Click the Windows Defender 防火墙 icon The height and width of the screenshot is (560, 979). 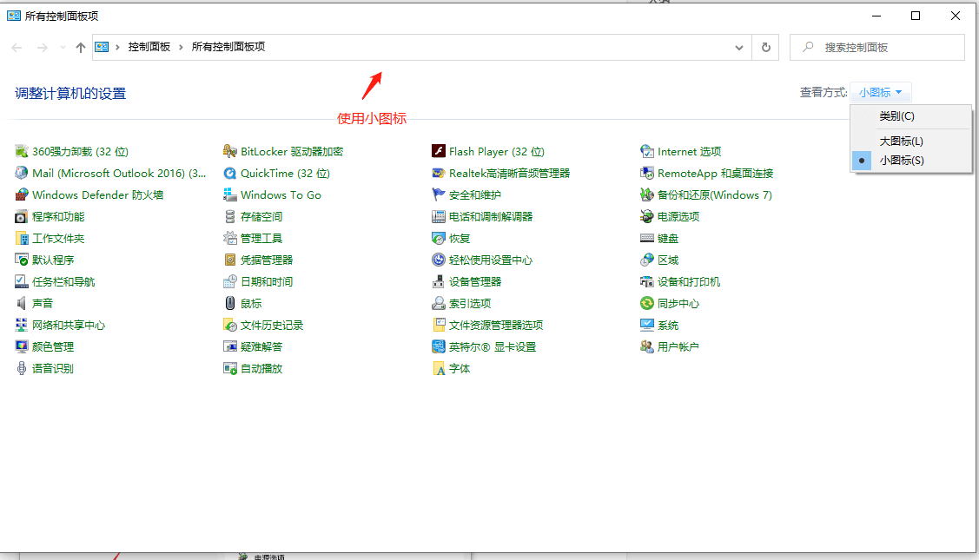[x=21, y=194]
